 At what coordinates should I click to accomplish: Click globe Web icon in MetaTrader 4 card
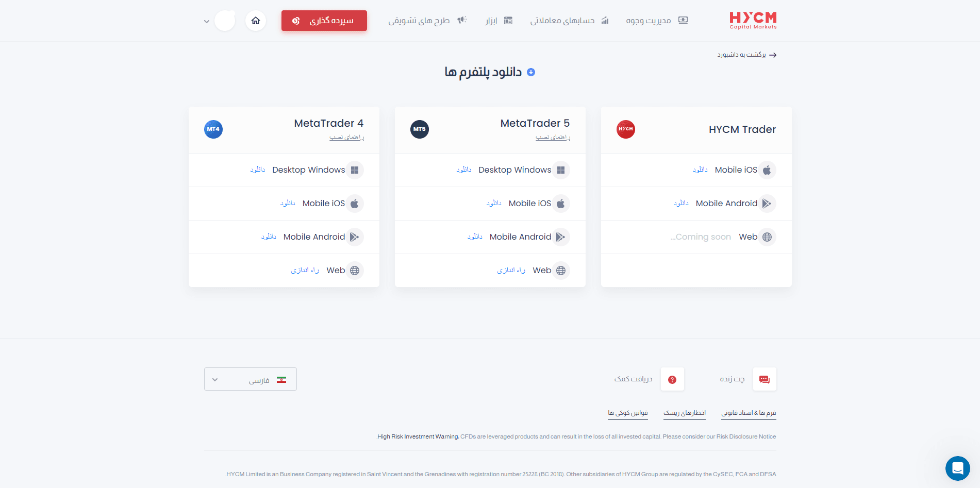(355, 271)
